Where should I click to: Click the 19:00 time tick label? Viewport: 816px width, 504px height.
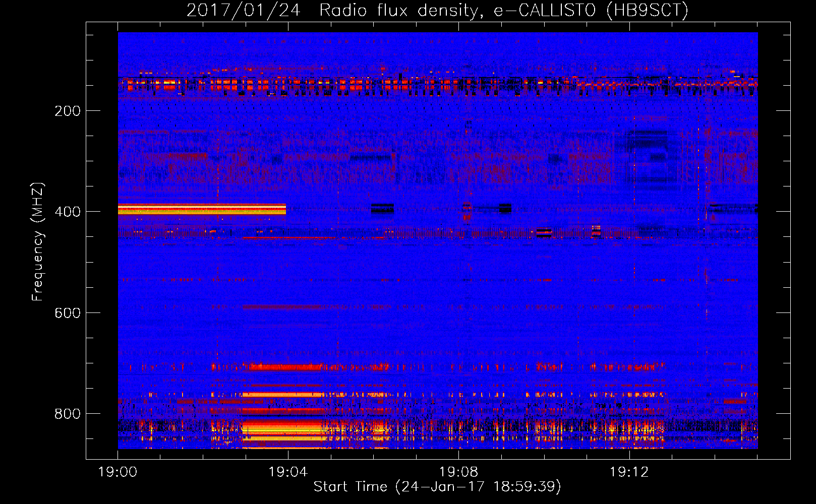[118, 472]
